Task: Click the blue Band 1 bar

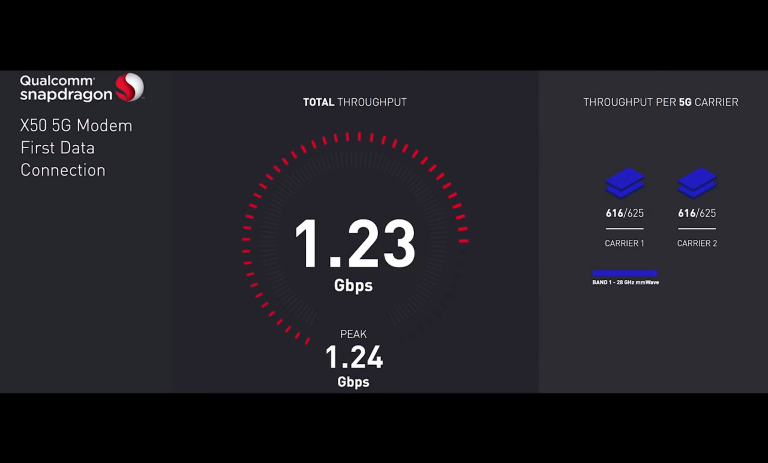Action: pyautogui.click(x=624, y=272)
